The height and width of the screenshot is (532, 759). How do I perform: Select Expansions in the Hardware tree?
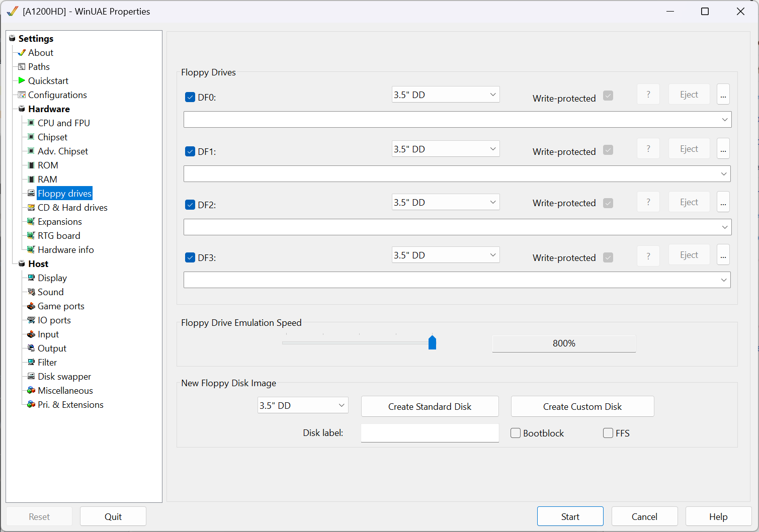coord(59,221)
